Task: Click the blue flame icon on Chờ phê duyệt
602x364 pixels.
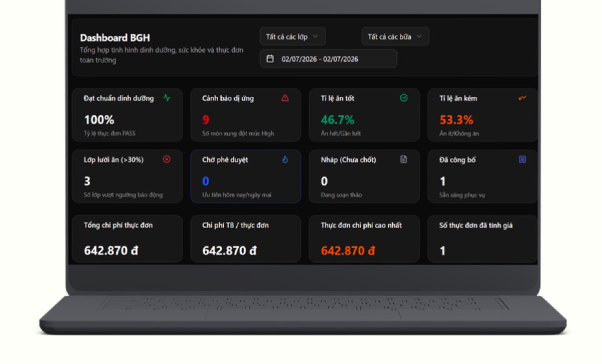Action: (x=285, y=159)
